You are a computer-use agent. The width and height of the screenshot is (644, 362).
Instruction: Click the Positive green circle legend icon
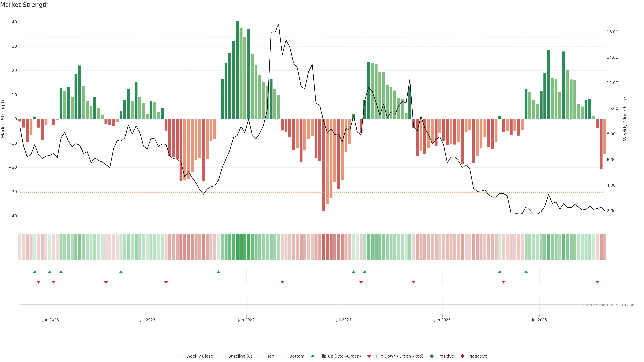click(432, 356)
